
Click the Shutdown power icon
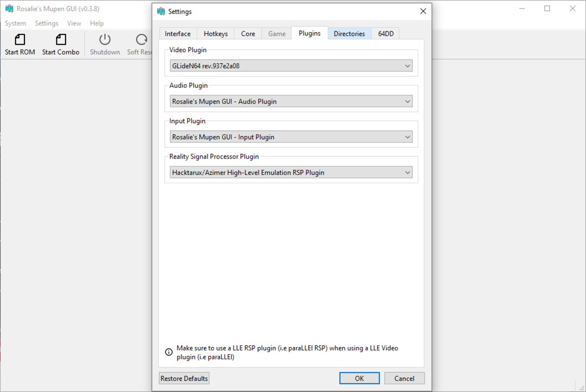[104, 40]
